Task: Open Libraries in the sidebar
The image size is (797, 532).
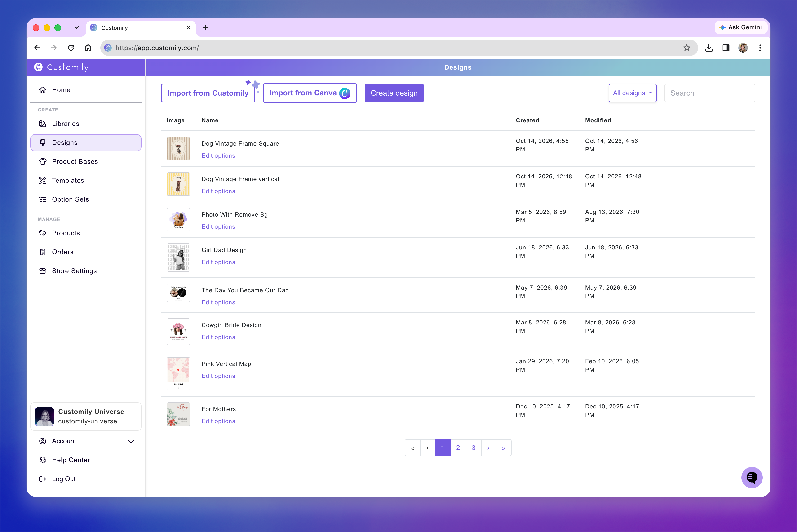Action: tap(85, 124)
